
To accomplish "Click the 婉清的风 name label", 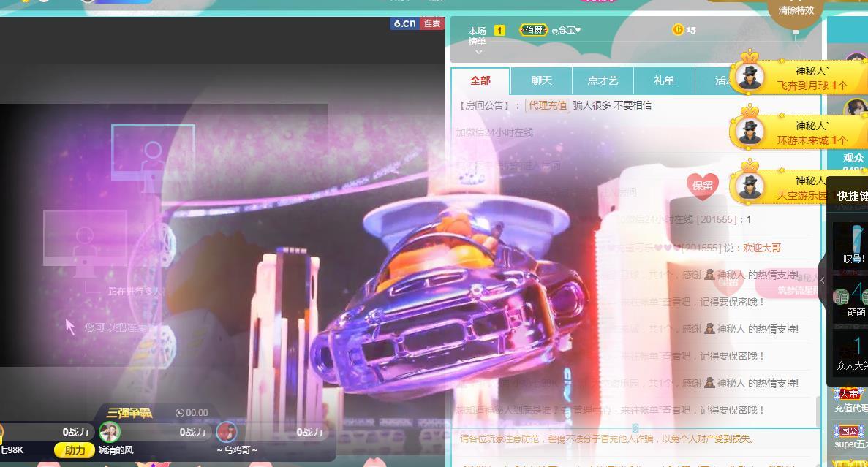I will (x=116, y=450).
